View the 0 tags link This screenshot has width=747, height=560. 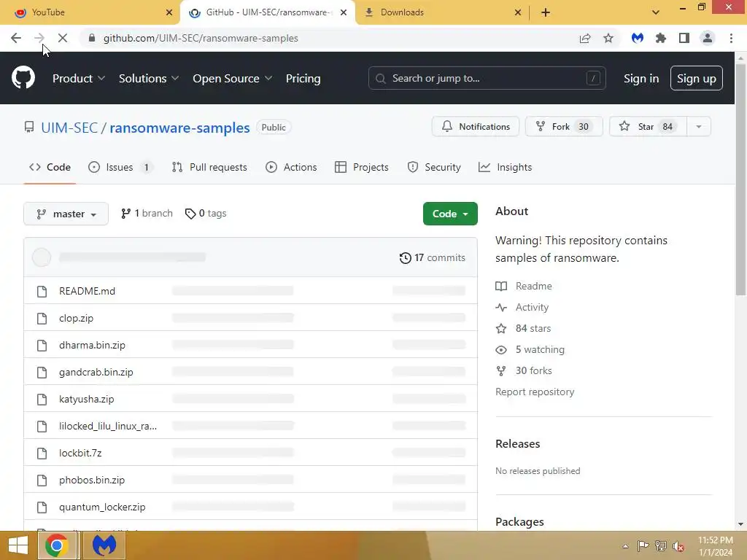(x=206, y=214)
